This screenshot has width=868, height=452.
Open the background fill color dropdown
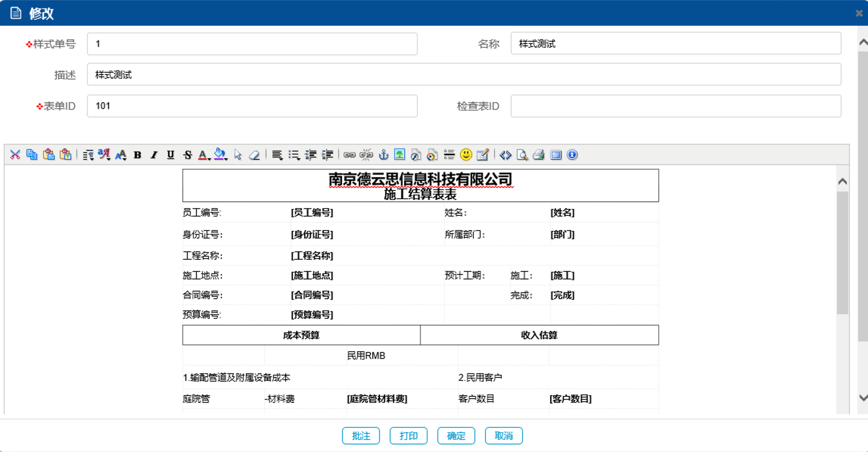point(221,155)
